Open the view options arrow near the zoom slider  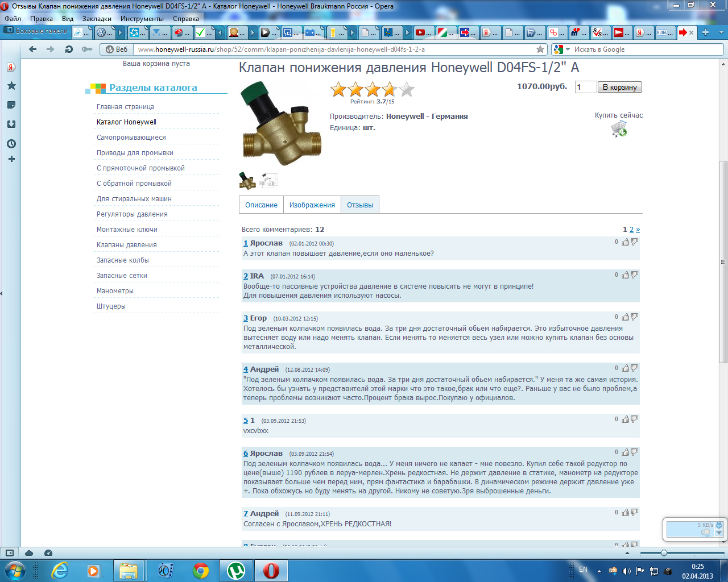pos(627,553)
